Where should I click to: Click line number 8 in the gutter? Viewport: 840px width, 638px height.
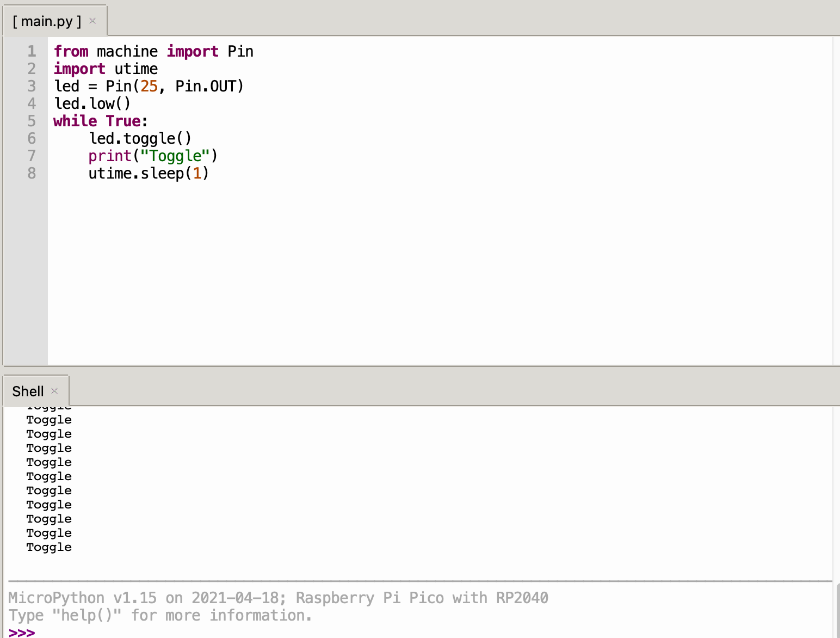tap(32, 173)
